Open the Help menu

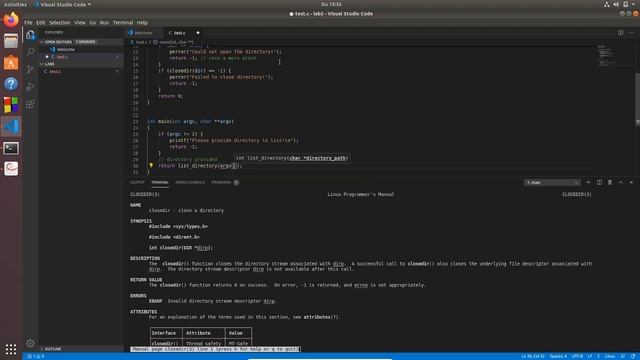[142, 22]
